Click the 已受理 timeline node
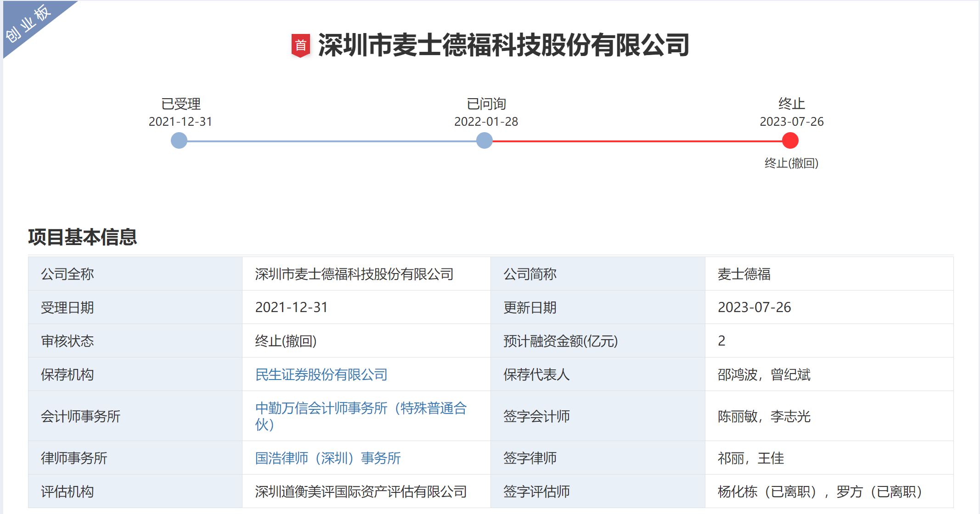This screenshot has height=514, width=980. [179, 140]
